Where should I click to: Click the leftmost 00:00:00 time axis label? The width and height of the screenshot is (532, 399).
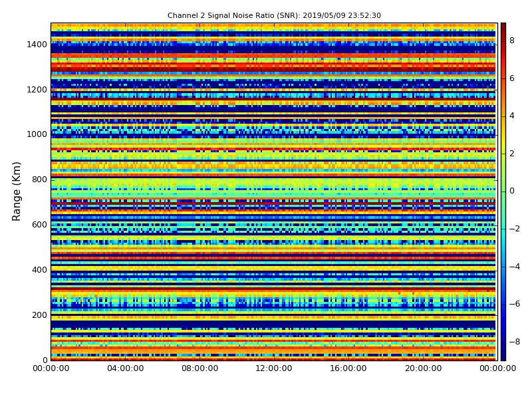51,368
